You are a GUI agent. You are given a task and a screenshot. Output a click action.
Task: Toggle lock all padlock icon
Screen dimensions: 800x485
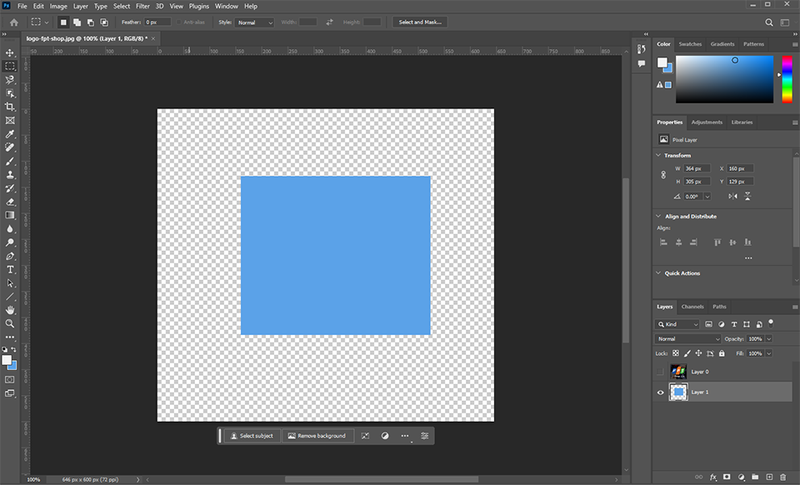pos(721,353)
